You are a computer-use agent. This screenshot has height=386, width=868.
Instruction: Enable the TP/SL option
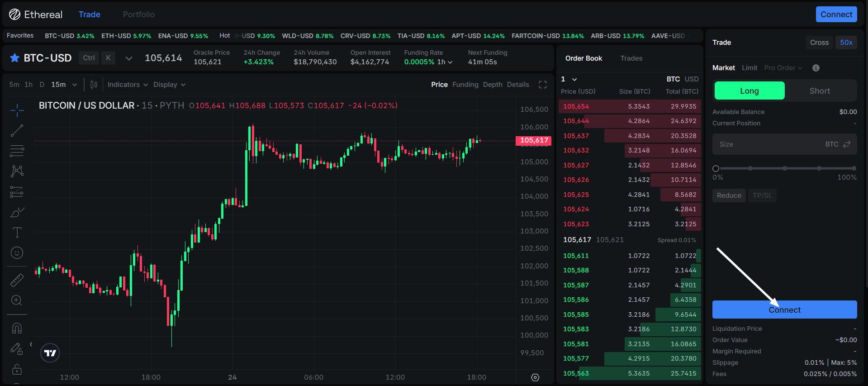pyautogui.click(x=762, y=195)
